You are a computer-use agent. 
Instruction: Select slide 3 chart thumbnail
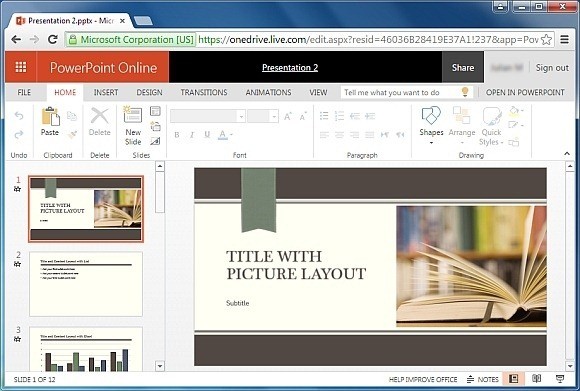tap(86, 349)
